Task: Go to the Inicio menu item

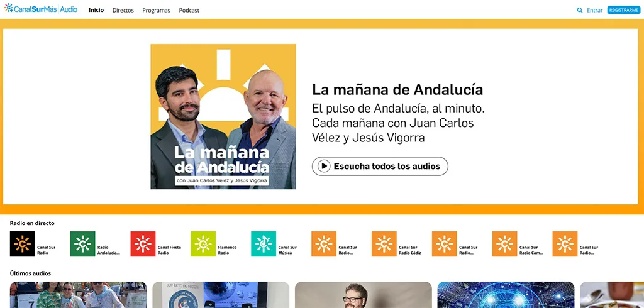Action: pos(96,10)
